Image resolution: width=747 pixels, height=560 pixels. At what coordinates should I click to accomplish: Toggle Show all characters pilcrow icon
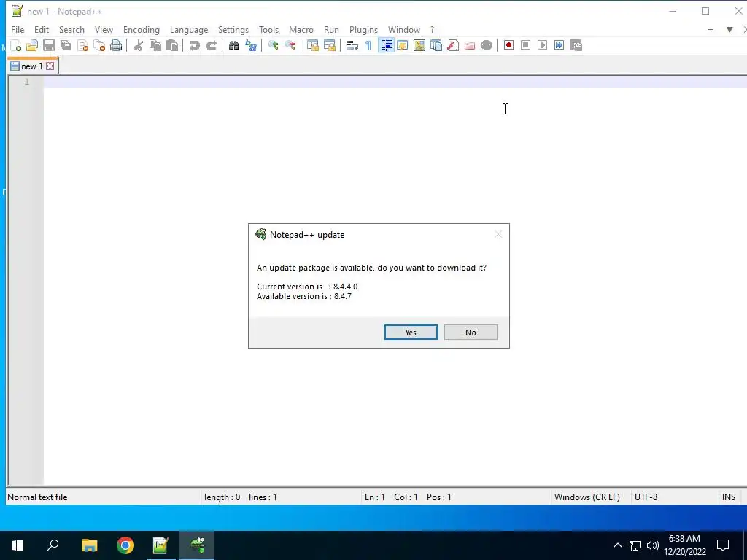pos(368,45)
